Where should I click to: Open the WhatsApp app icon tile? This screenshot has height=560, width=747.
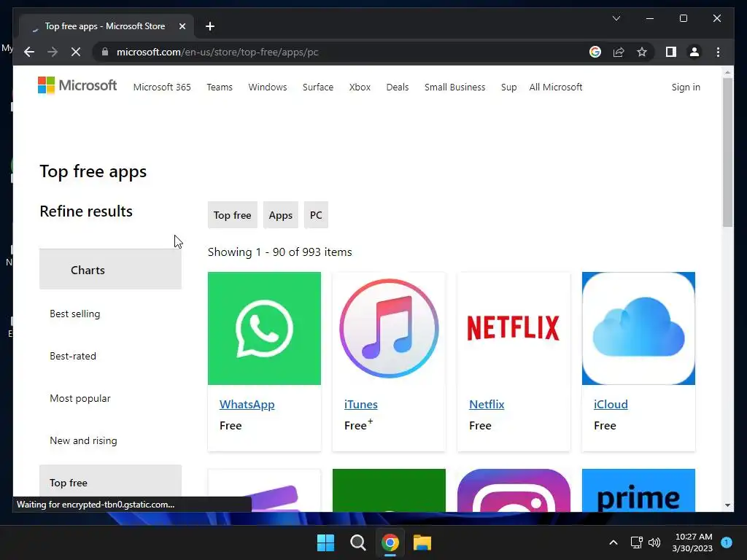[x=264, y=328]
